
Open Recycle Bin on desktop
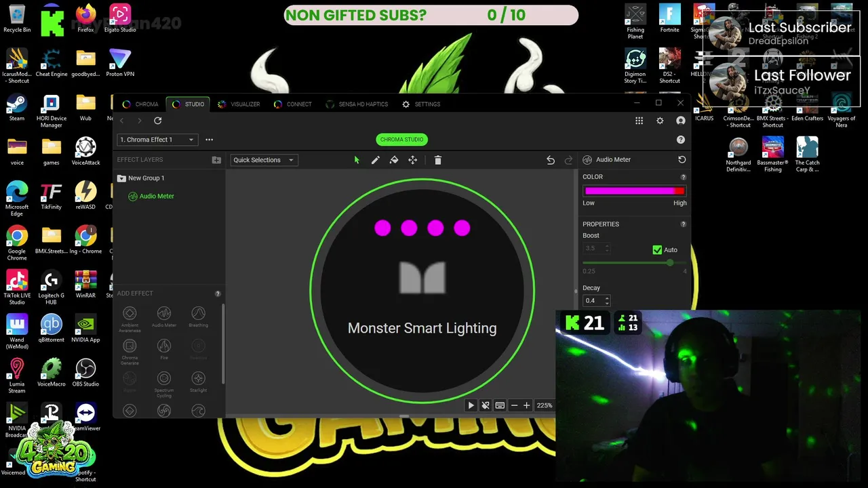click(x=17, y=19)
